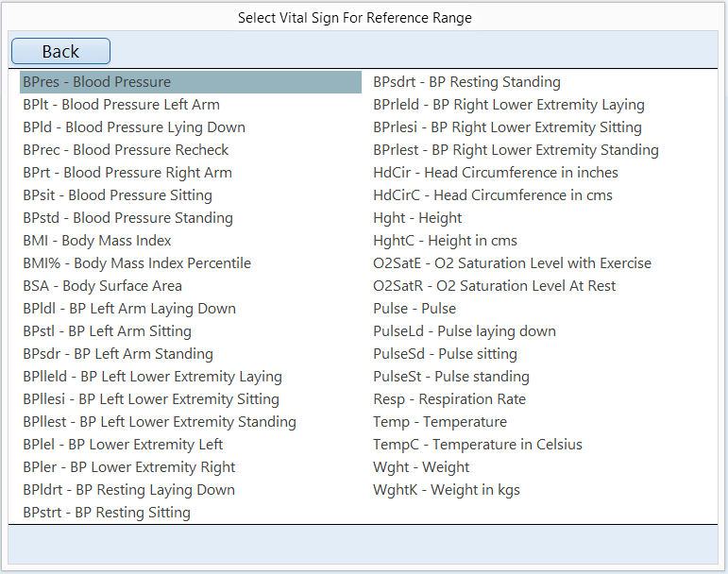Select BPres - Blood Pressure entry
This screenshot has width=728, height=574.
click(x=97, y=82)
